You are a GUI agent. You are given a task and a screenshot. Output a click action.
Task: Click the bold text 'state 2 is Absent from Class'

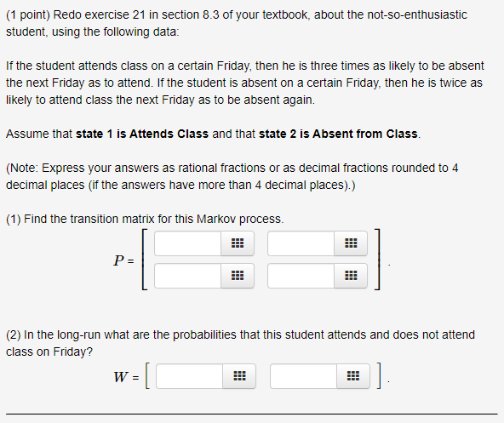click(338, 134)
